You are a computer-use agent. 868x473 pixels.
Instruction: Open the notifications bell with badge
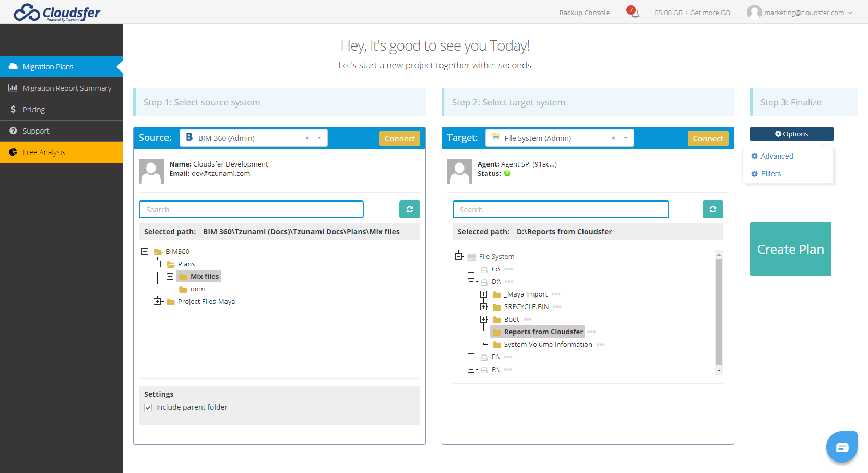[633, 12]
